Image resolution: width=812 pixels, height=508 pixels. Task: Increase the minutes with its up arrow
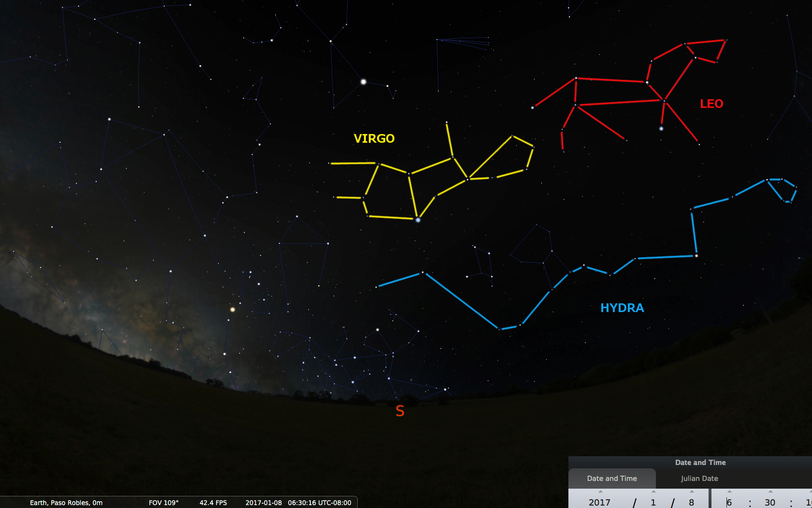click(x=770, y=492)
